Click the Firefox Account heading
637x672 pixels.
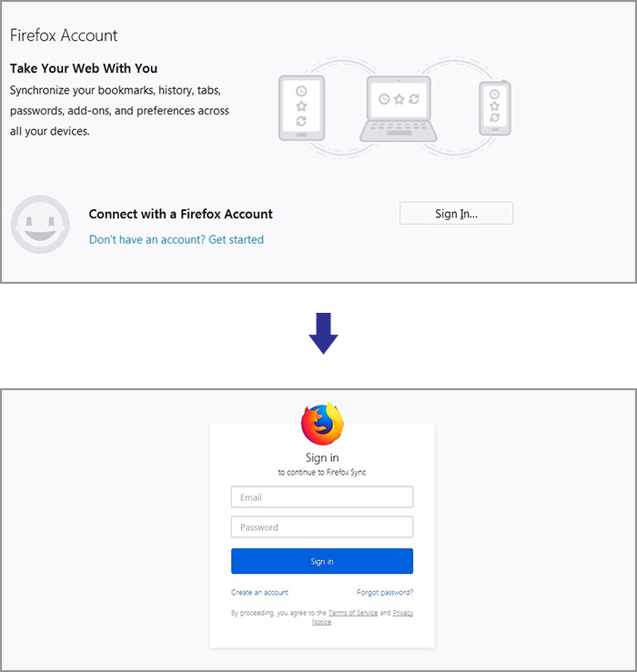[x=64, y=35]
